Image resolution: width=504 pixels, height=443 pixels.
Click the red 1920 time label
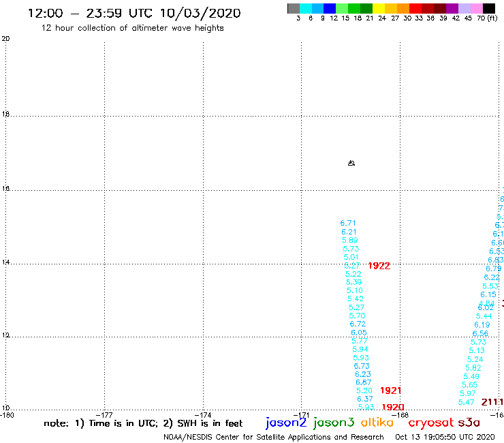click(393, 407)
